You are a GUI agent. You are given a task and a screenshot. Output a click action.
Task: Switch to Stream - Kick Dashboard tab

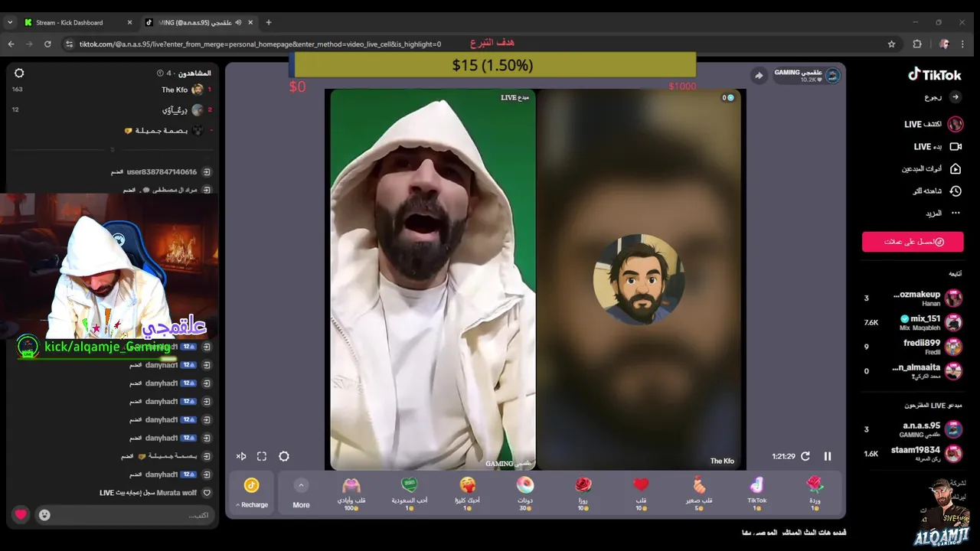pyautogui.click(x=77, y=22)
